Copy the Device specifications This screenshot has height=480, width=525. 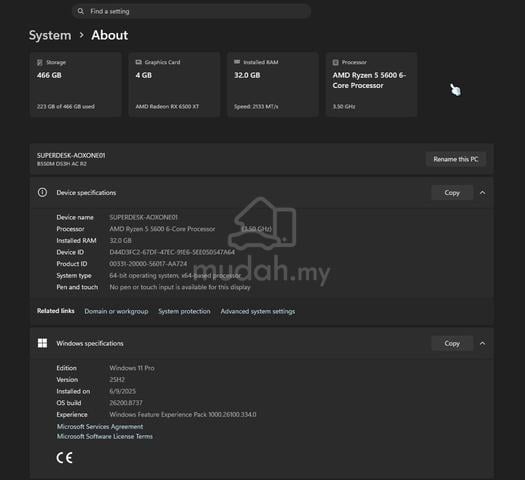click(x=452, y=193)
